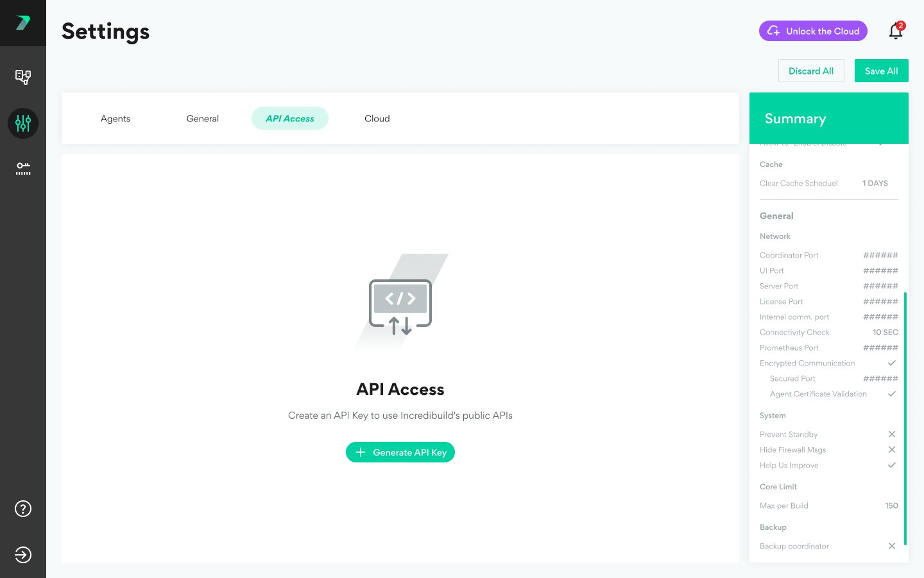Click the Network subsection label
Image resolution: width=924 pixels, height=578 pixels.
point(775,236)
